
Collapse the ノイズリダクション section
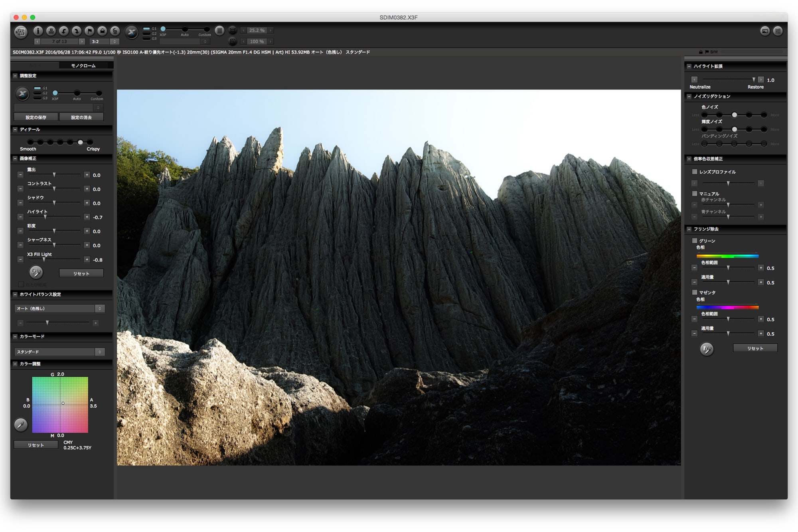click(x=689, y=96)
